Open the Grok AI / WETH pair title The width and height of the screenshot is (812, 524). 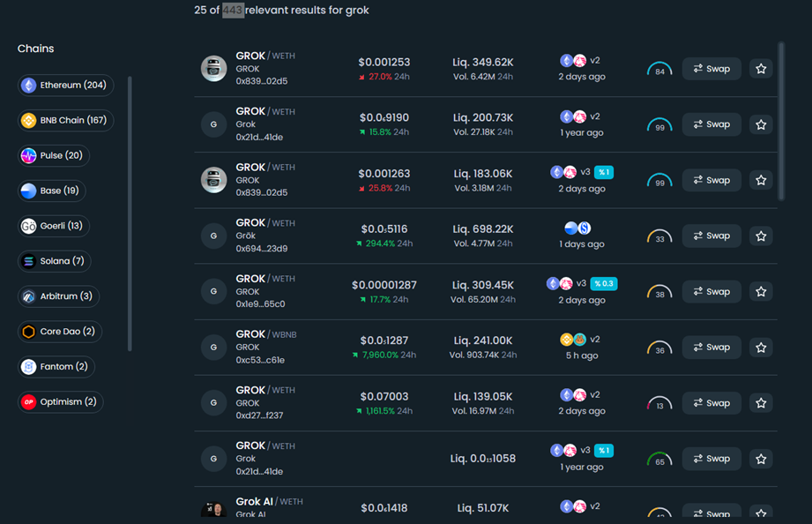(x=269, y=502)
